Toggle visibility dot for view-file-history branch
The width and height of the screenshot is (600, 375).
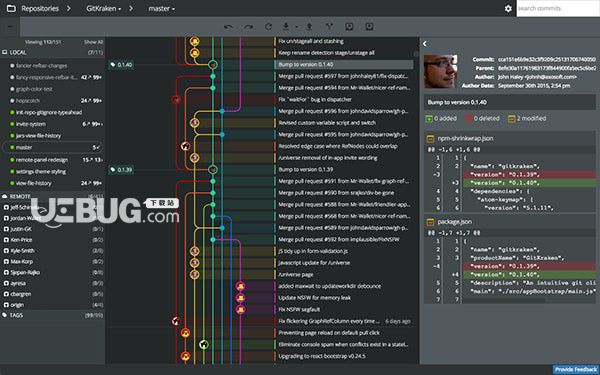(12, 183)
